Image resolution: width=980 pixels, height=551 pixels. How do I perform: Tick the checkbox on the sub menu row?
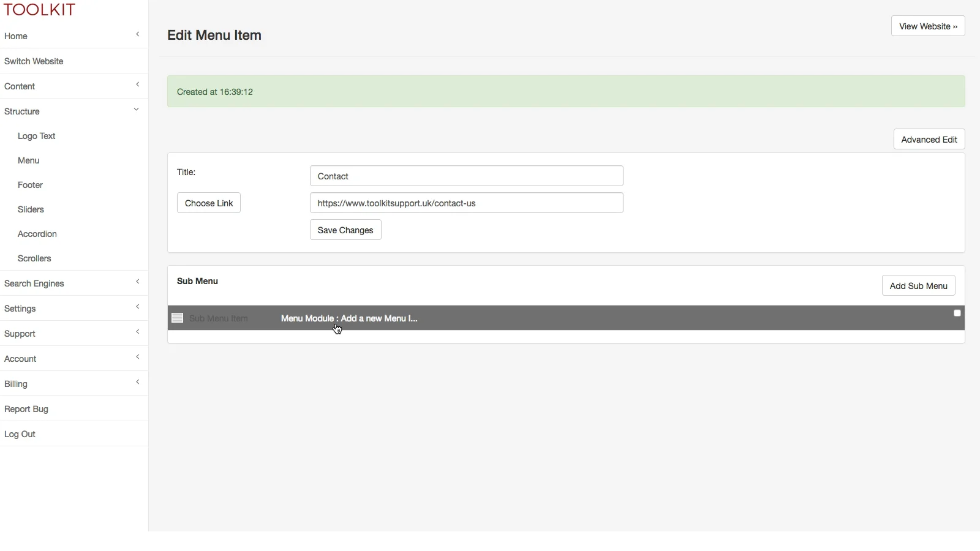[957, 313]
